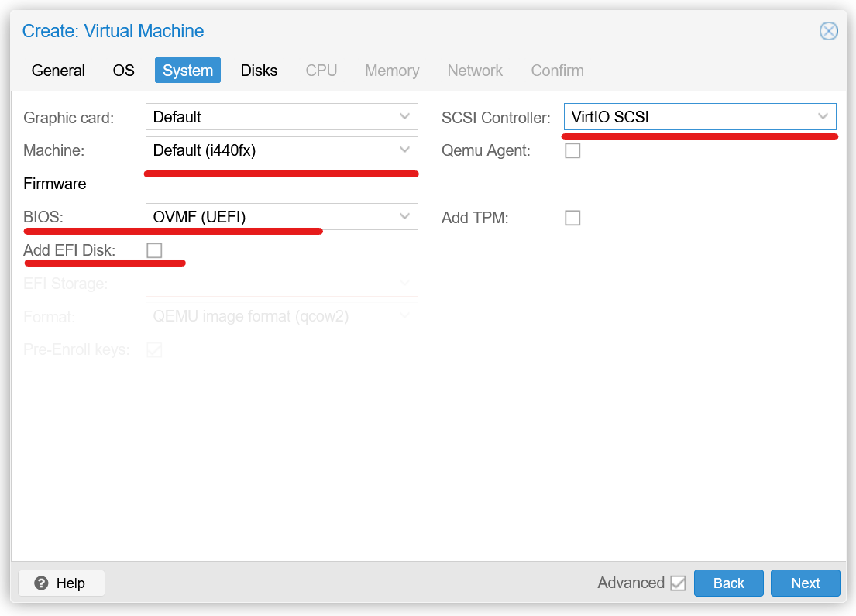Click the Firmware section label

point(54,184)
